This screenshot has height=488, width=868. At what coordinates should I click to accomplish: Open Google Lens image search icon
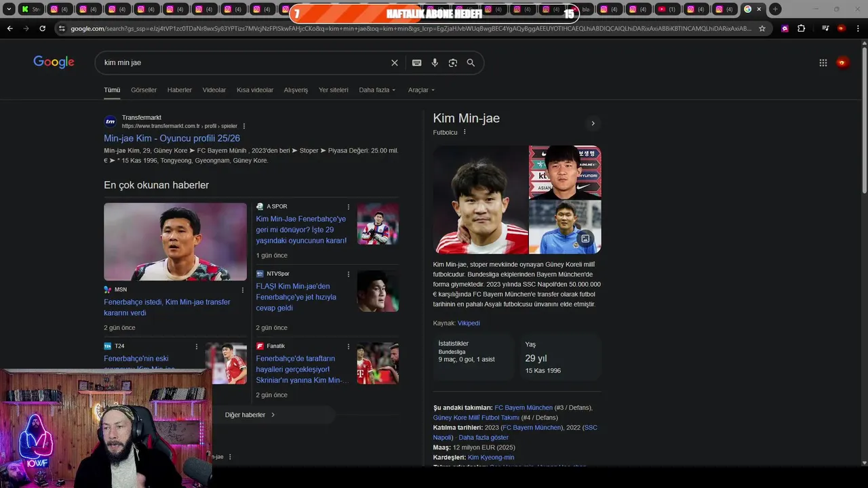click(453, 62)
